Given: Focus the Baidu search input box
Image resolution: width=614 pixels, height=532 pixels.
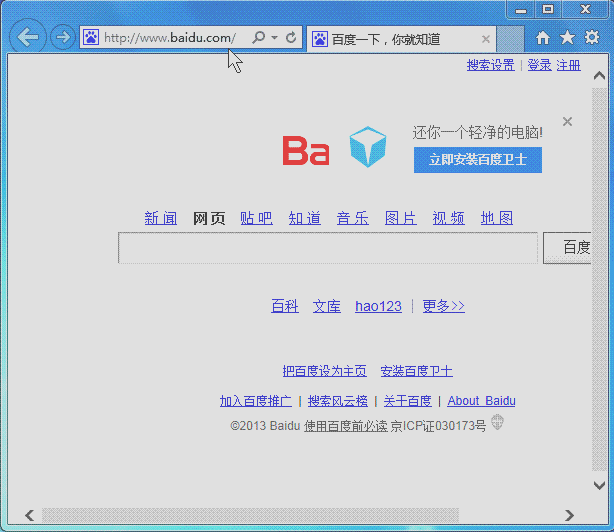Looking at the screenshot, I should (x=328, y=248).
